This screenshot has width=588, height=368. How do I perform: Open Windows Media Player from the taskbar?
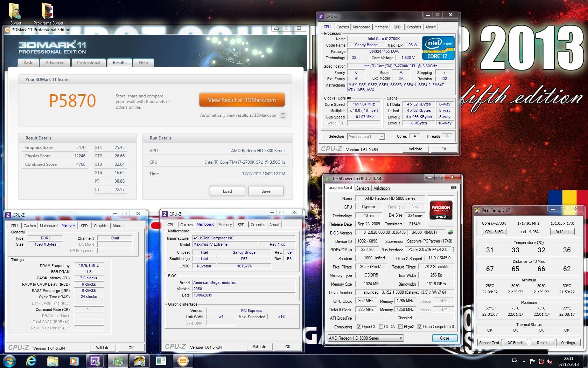tap(74, 361)
